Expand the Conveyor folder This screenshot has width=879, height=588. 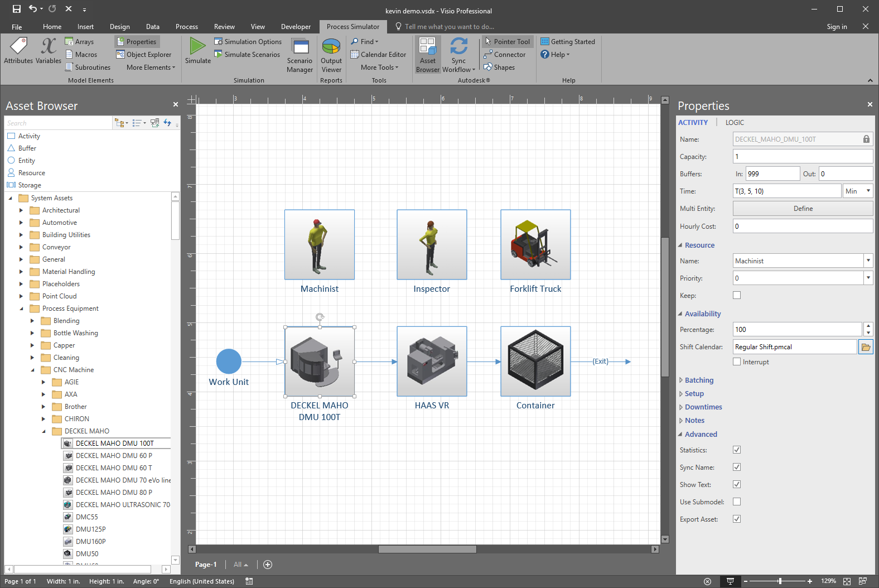(x=21, y=247)
